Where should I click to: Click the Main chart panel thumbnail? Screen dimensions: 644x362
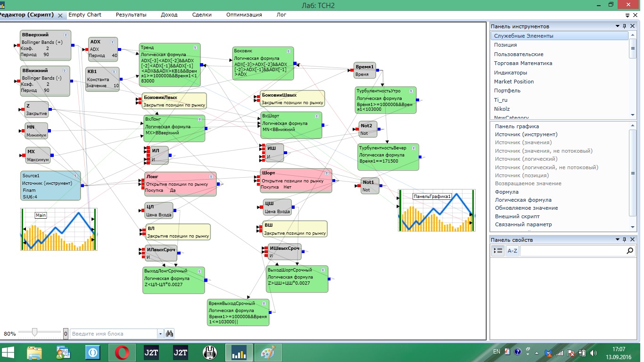point(58,229)
